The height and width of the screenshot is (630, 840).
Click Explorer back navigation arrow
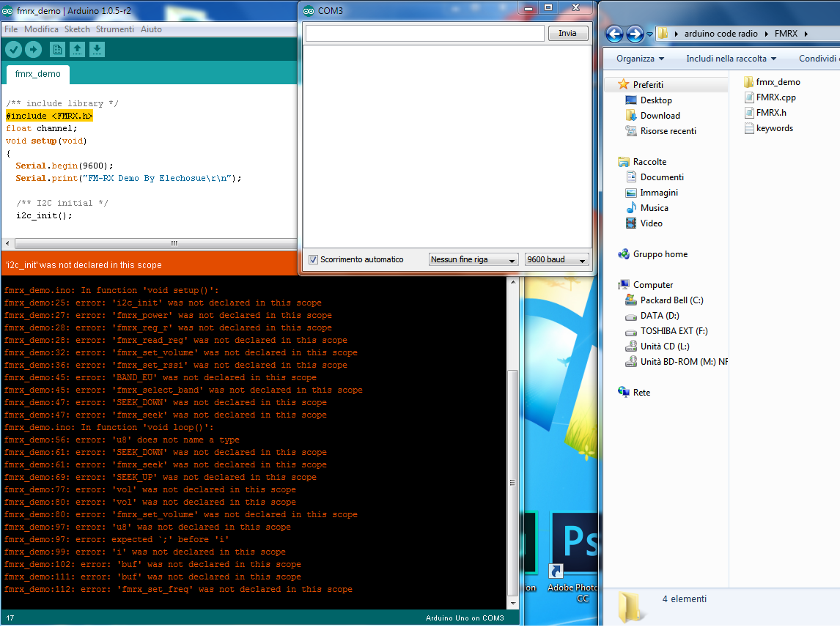pos(614,34)
